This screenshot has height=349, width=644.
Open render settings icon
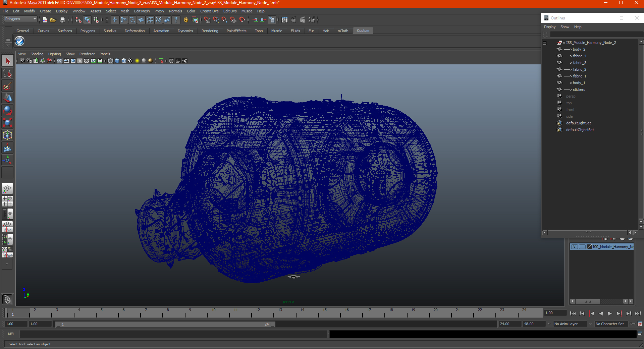[x=312, y=20]
